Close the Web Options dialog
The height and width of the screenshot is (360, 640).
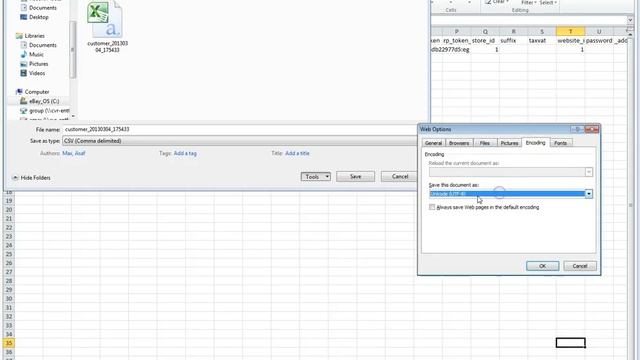click(591, 129)
